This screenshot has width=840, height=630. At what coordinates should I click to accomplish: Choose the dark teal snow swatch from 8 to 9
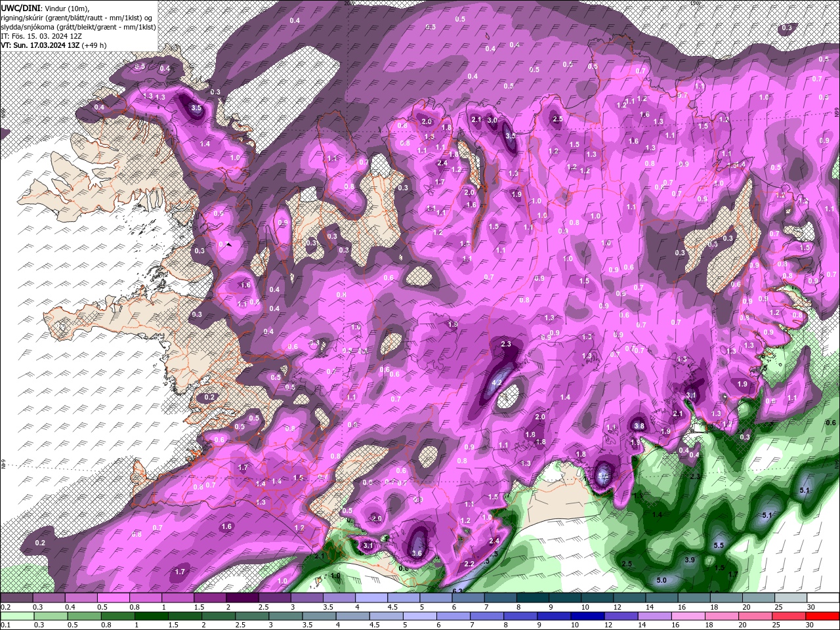click(533, 598)
